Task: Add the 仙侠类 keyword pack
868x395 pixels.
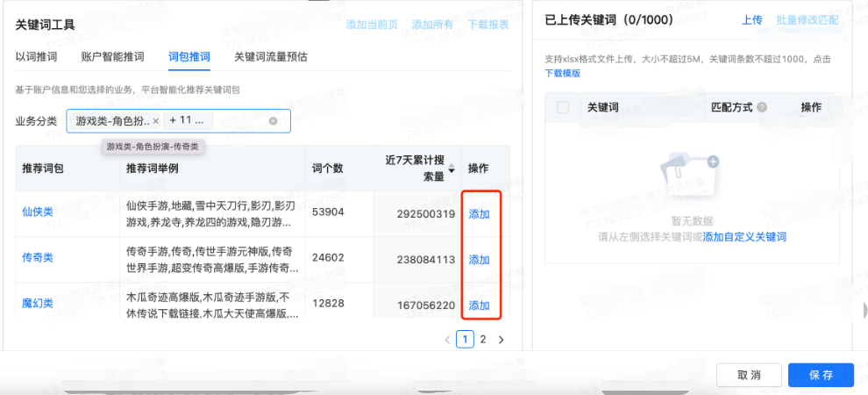Action: tap(479, 214)
